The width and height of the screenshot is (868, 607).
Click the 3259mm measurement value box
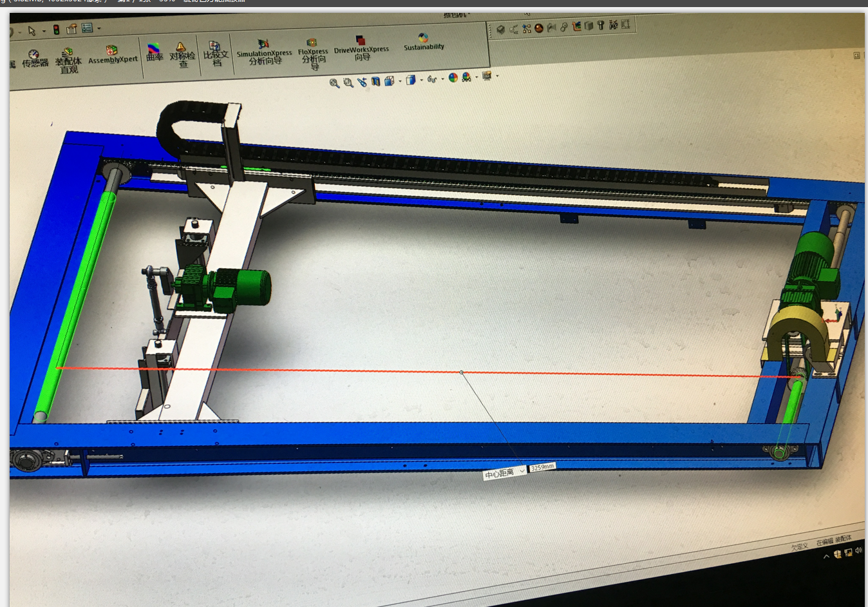coord(542,467)
